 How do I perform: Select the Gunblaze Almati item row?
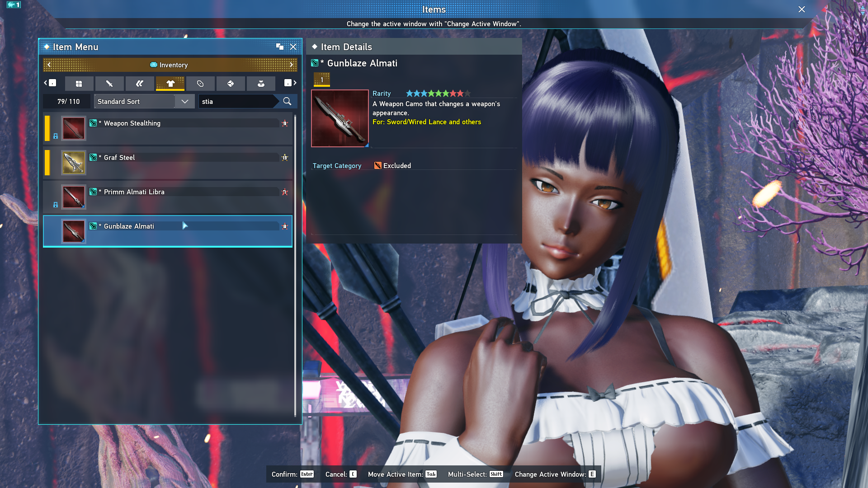(x=168, y=231)
